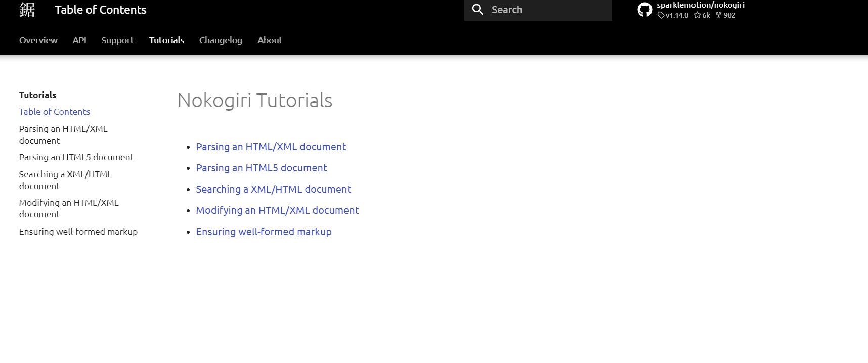The image size is (868, 363).
Task: Switch to the API tab
Action: coord(79,40)
